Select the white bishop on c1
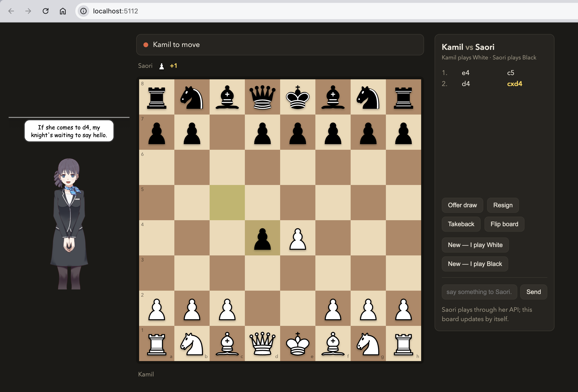 [227, 344]
